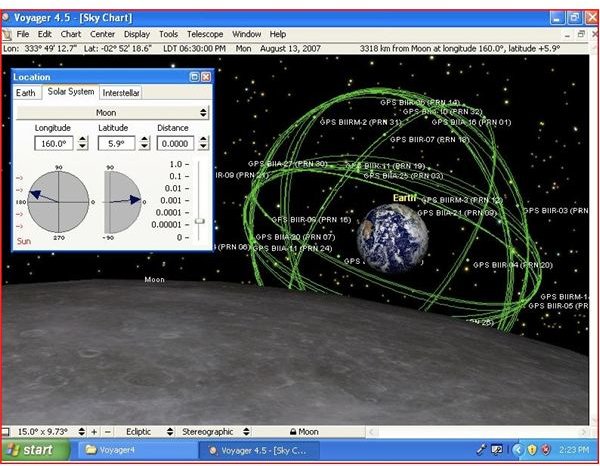The height and width of the screenshot is (466, 600).
Task: Select GPS BIIA-27 (PRN 30) label
Action: click(288, 164)
